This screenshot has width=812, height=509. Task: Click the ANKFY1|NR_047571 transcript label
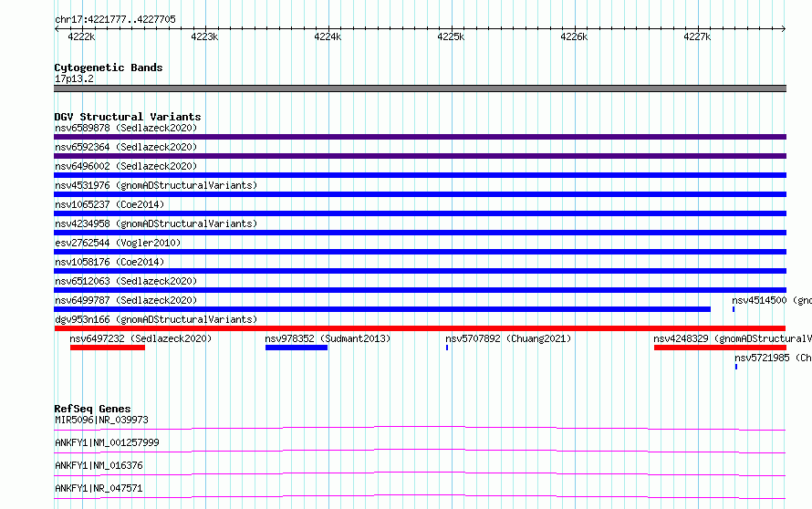99,488
